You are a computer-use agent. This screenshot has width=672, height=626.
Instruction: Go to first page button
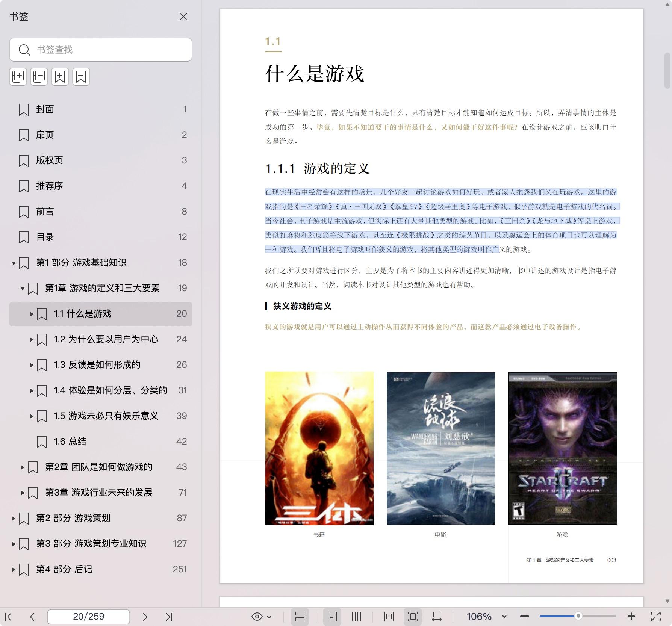tap(9, 617)
